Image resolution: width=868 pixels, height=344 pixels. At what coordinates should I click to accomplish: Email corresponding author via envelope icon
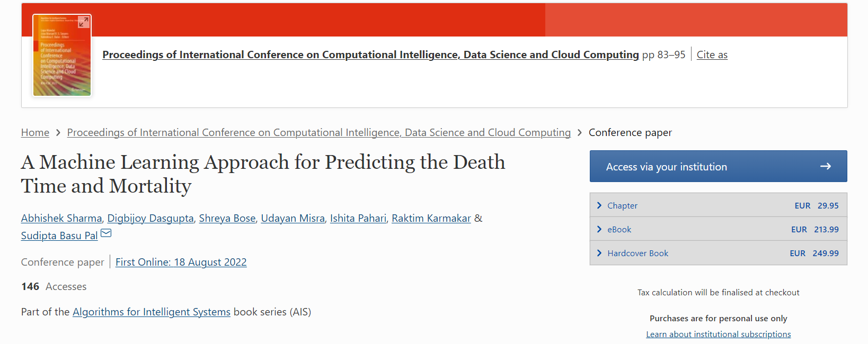(x=106, y=233)
